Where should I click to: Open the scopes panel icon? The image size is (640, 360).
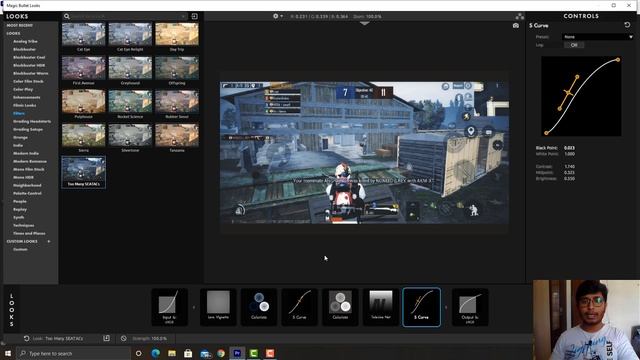520,16
